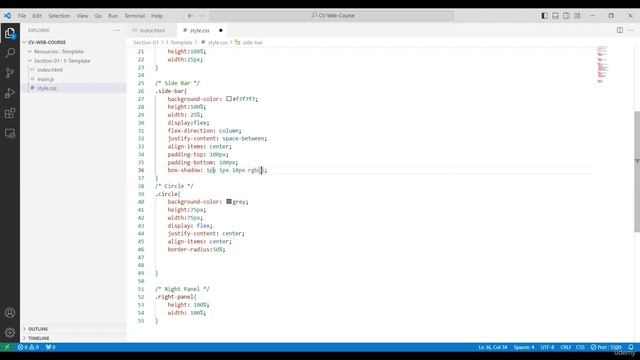Image resolution: width=640 pixels, height=360 pixels.
Task: Open the Source Control view icon
Action: point(10,73)
